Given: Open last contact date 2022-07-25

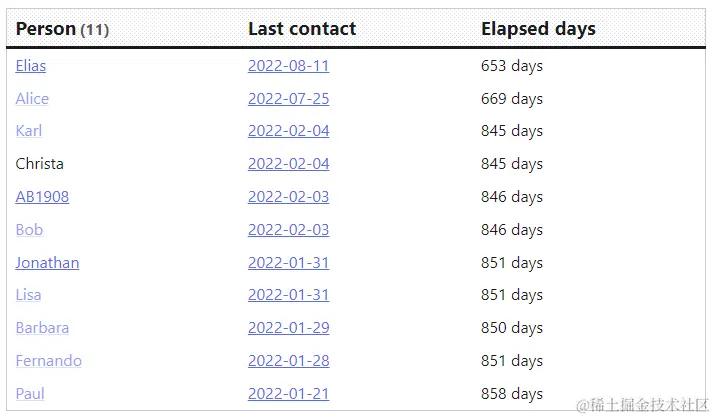Looking at the screenshot, I should [x=288, y=98].
